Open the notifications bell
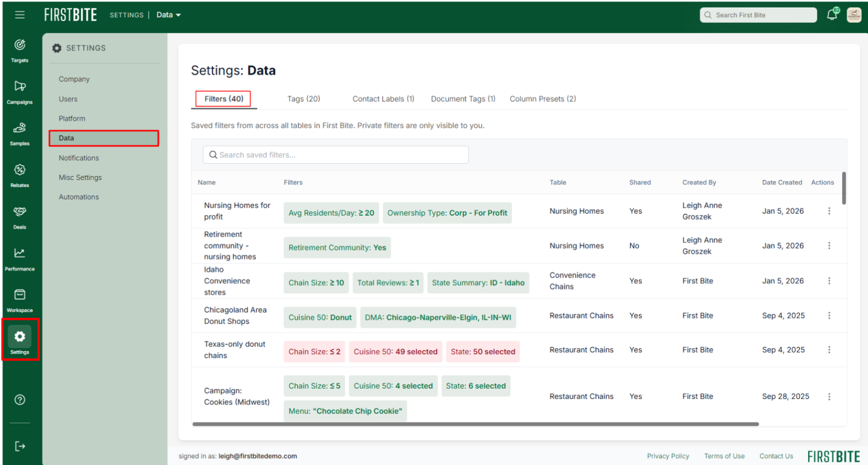The image size is (868, 465). click(832, 14)
